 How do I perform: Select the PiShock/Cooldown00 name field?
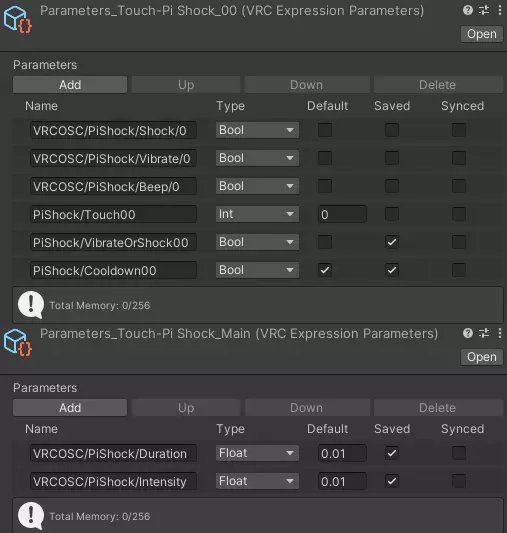pyautogui.click(x=113, y=271)
